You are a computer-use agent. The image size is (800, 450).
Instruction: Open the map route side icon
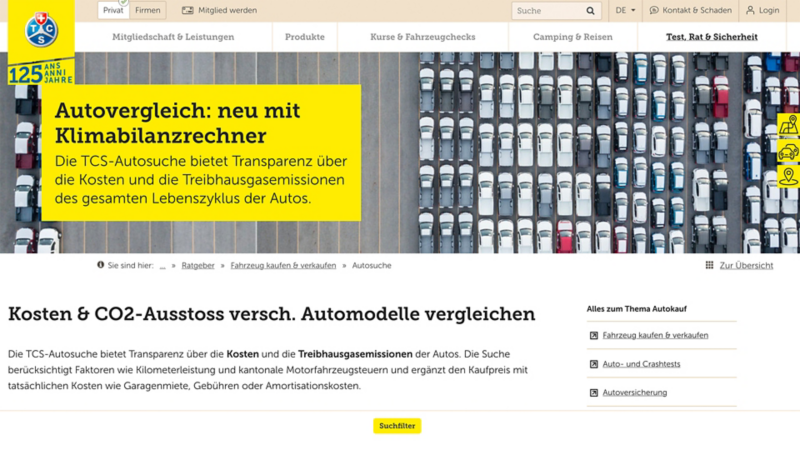click(x=788, y=125)
